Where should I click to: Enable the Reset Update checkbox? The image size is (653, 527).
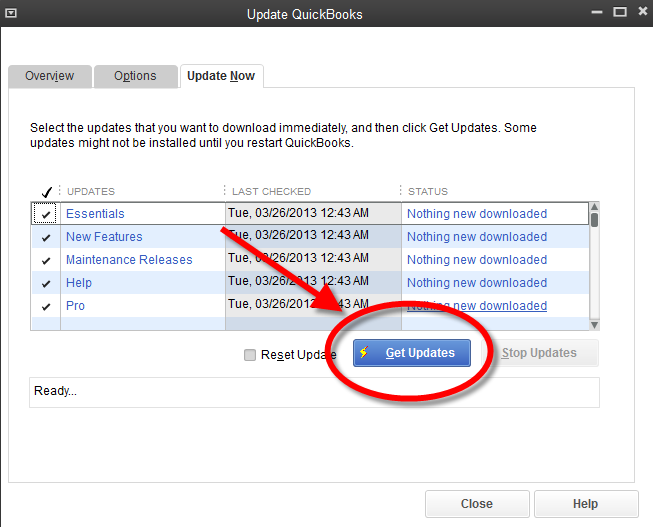[x=250, y=355]
